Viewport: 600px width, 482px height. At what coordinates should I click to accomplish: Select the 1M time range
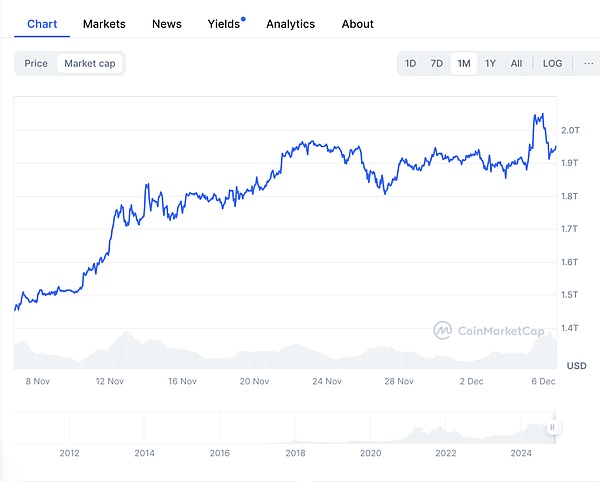click(x=464, y=63)
